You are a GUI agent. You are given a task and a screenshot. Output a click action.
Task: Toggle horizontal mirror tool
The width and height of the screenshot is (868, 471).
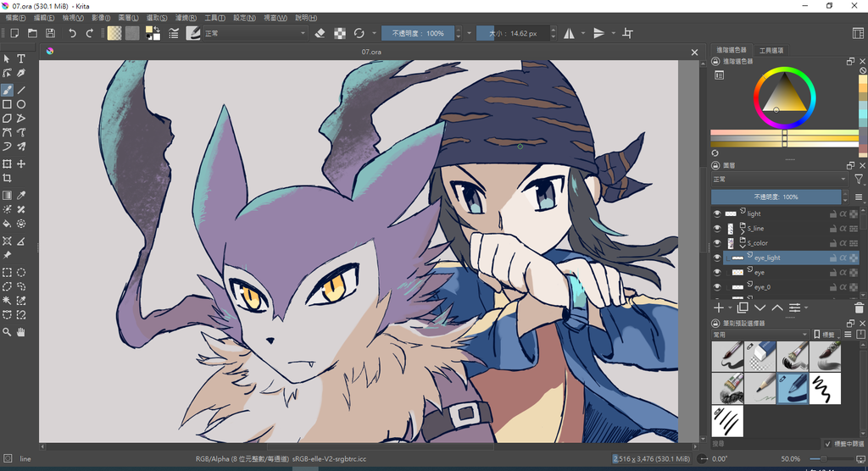click(569, 33)
